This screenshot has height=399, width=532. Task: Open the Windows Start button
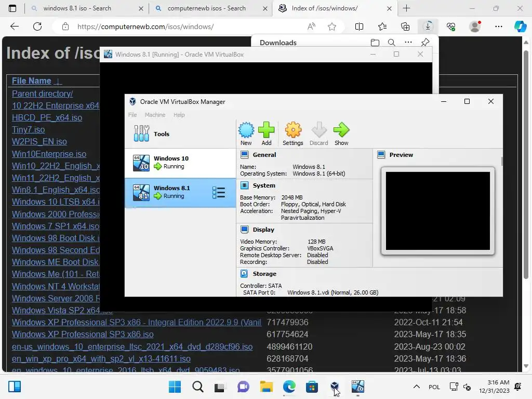175,387
